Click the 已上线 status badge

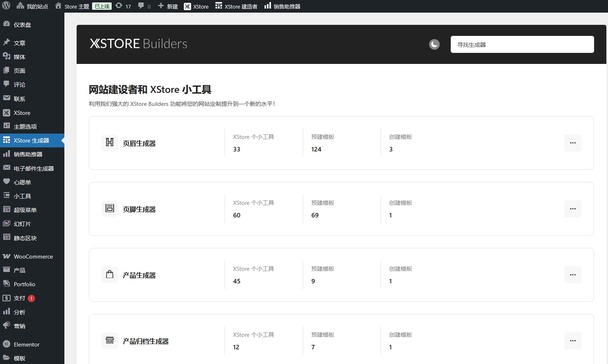[102, 6]
